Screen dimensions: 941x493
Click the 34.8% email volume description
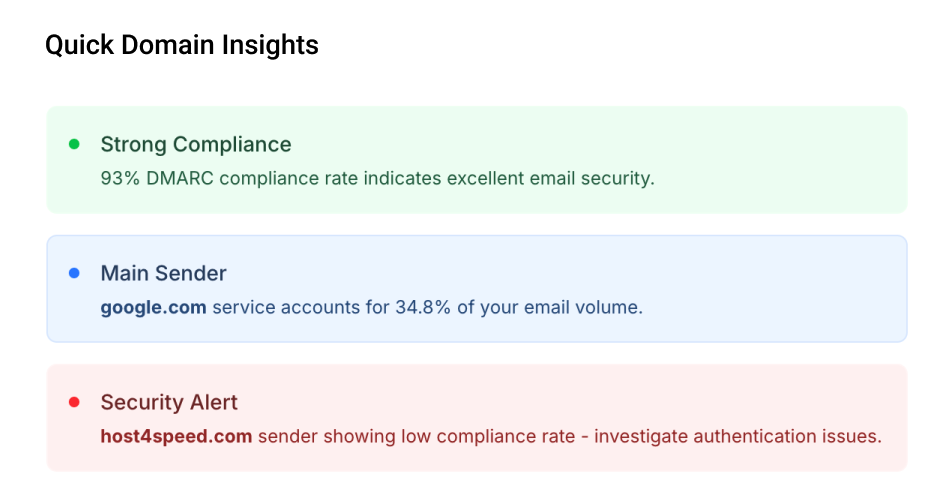tap(371, 307)
